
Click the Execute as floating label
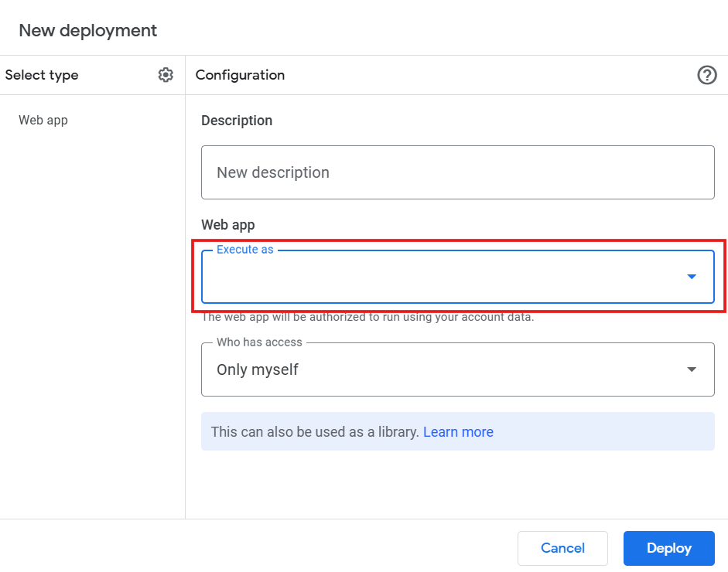point(244,250)
